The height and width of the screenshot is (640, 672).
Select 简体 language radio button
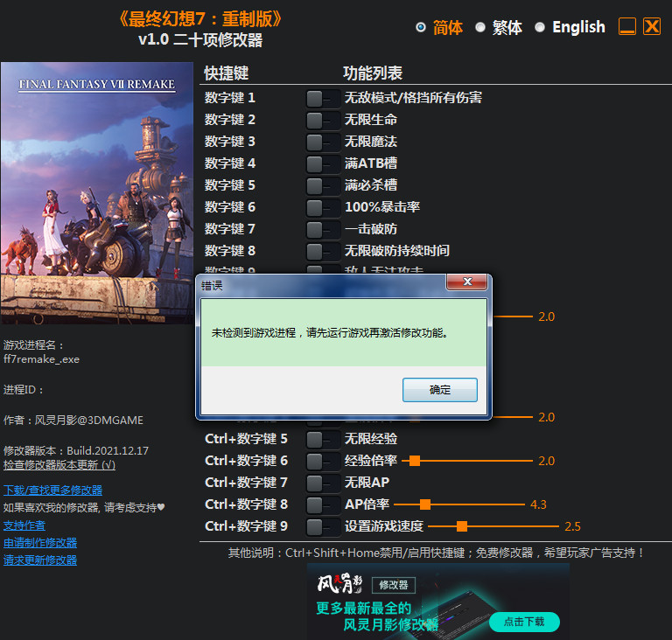pos(421,27)
